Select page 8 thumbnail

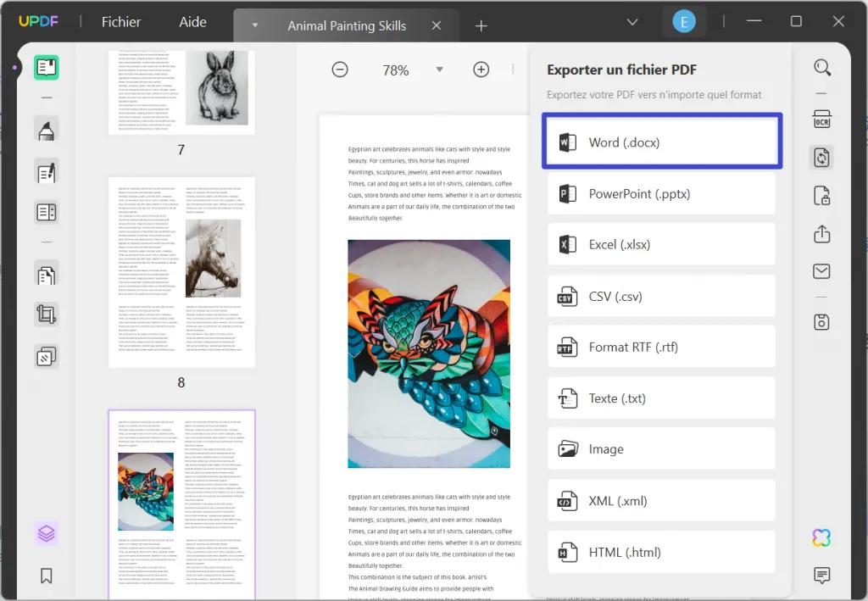181,271
